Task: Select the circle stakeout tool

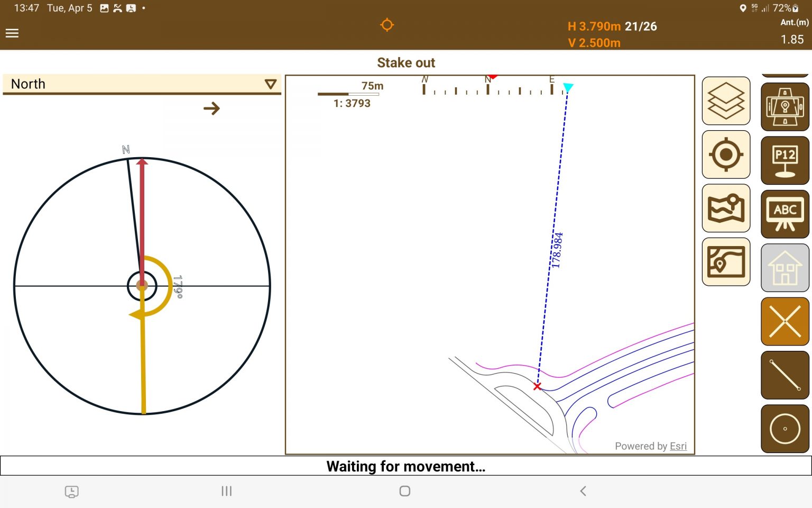Action: 785,429
